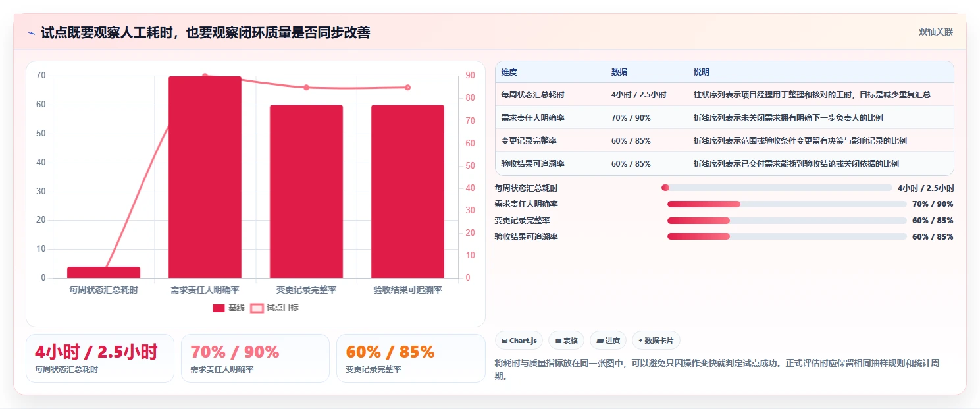
Task: Open the 70% / 90% data card
Action: 255,358
